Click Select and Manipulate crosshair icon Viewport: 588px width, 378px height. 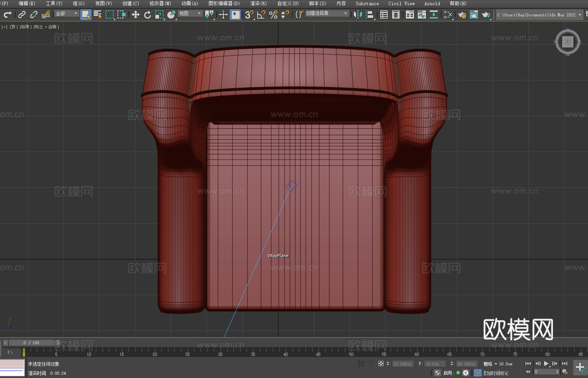223,14
